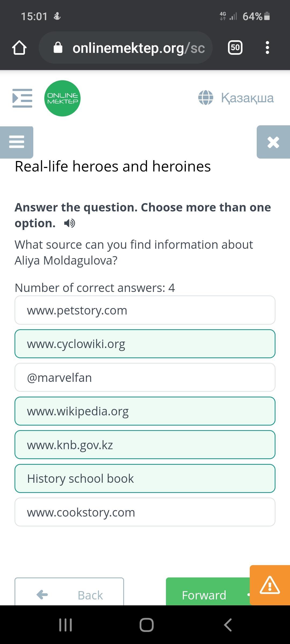Screen dimensions: 290x644
Task: Tap the orange warning report icon
Action: (x=270, y=585)
